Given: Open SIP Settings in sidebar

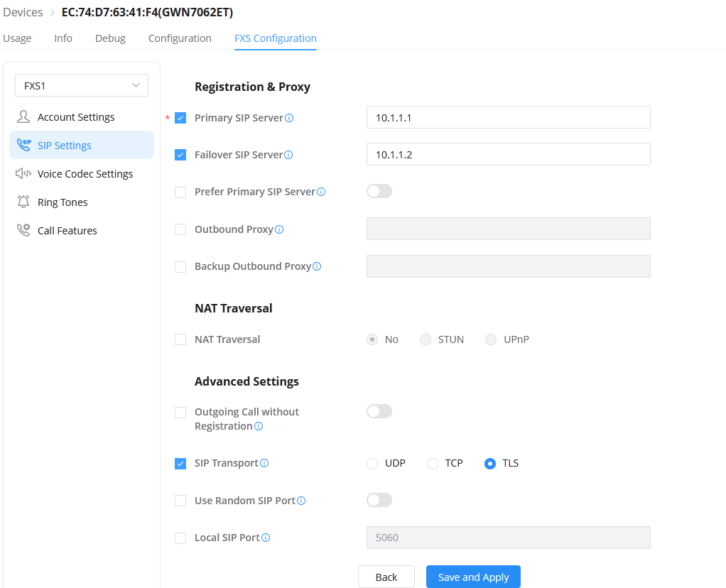Looking at the screenshot, I should coord(82,145).
